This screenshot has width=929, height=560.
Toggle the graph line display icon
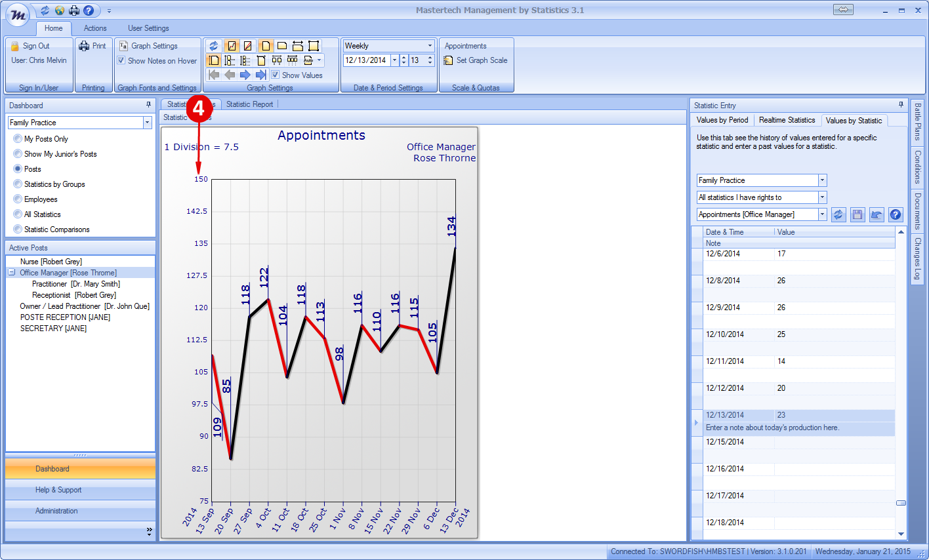(232, 46)
